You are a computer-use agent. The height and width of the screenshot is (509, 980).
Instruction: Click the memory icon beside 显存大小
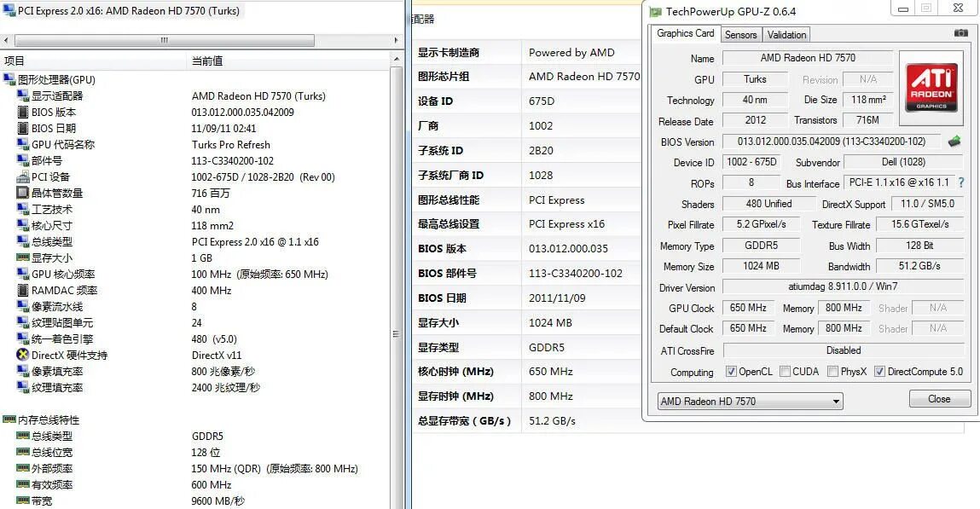pos(22,257)
